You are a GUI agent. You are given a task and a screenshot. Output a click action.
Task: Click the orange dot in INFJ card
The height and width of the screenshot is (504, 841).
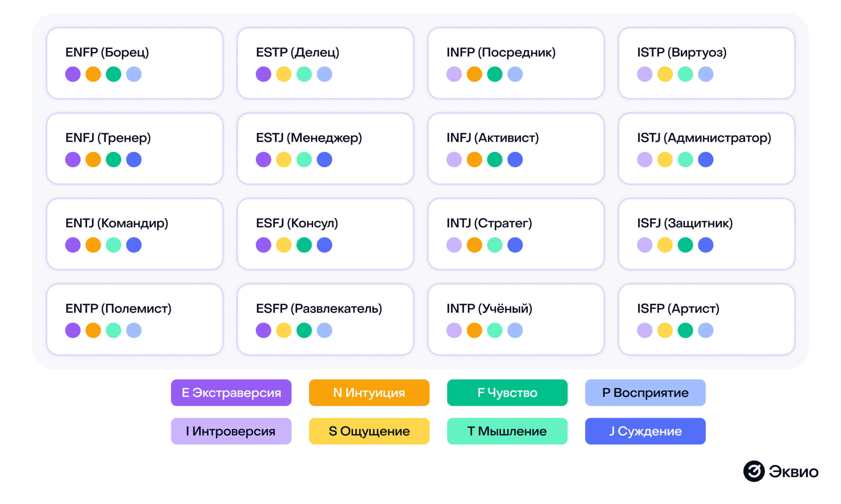click(474, 159)
